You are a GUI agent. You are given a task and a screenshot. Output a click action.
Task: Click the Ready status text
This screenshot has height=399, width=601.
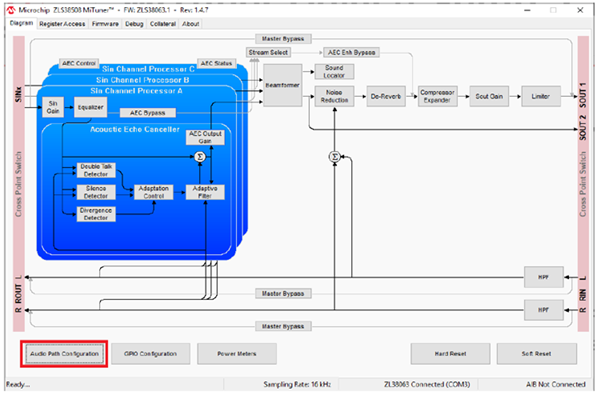tap(18, 384)
